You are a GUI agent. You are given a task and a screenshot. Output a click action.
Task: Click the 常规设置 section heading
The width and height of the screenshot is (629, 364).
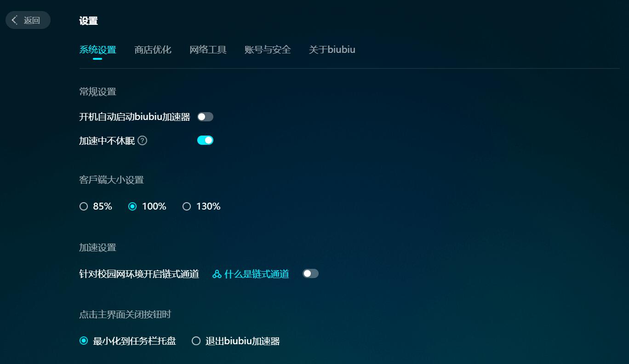tap(97, 92)
